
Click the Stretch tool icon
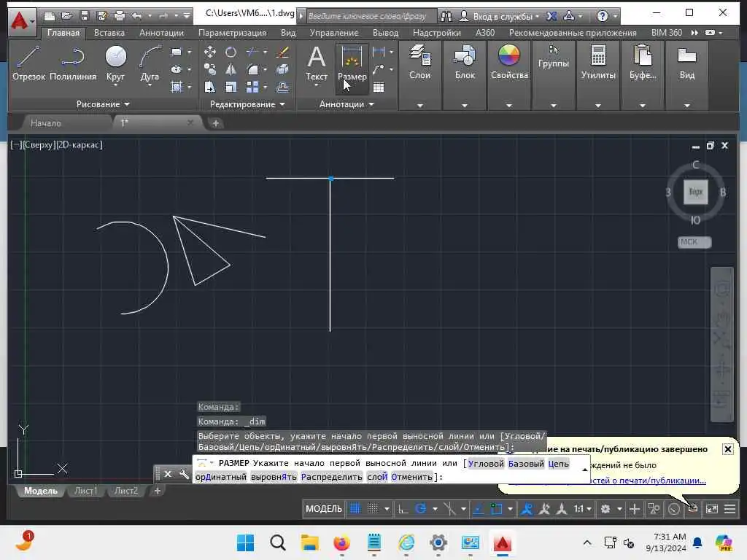[x=209, y=87]
